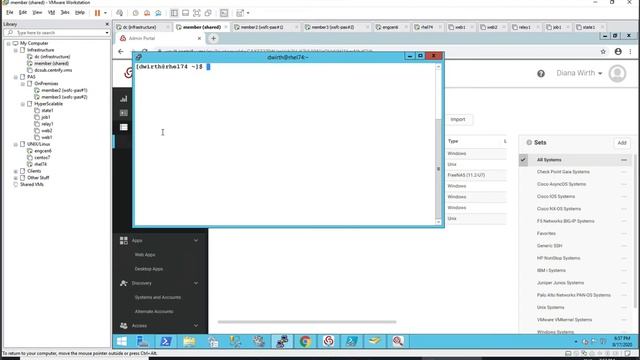Open the Diana Wirth user dropdown

point(579,73)
